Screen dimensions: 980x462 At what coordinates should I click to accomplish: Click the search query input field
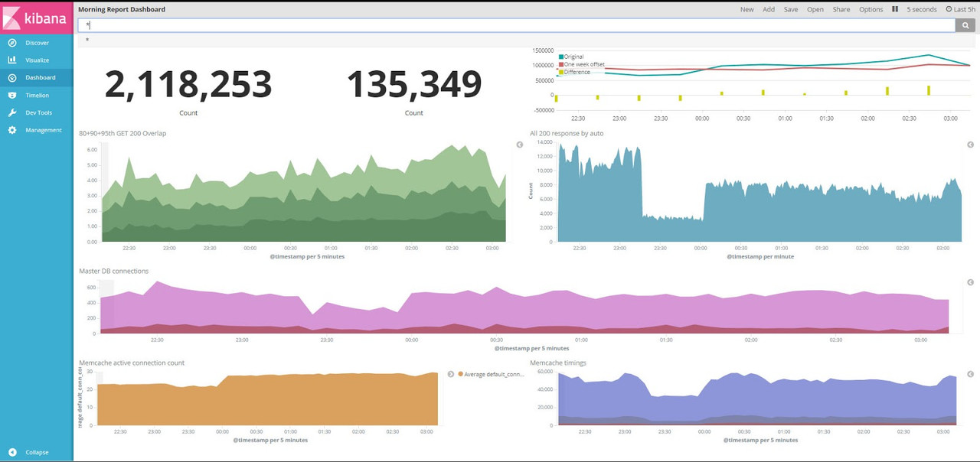click(x=516, y=25)
